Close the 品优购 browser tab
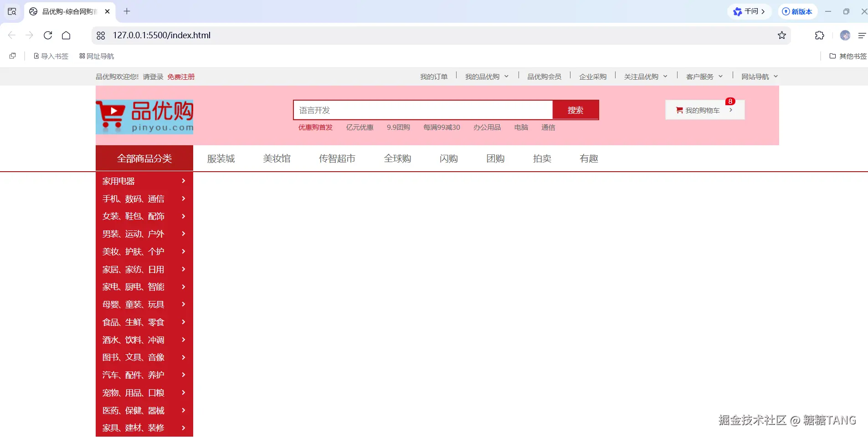868x438 pixels. [x=108, y=11]
